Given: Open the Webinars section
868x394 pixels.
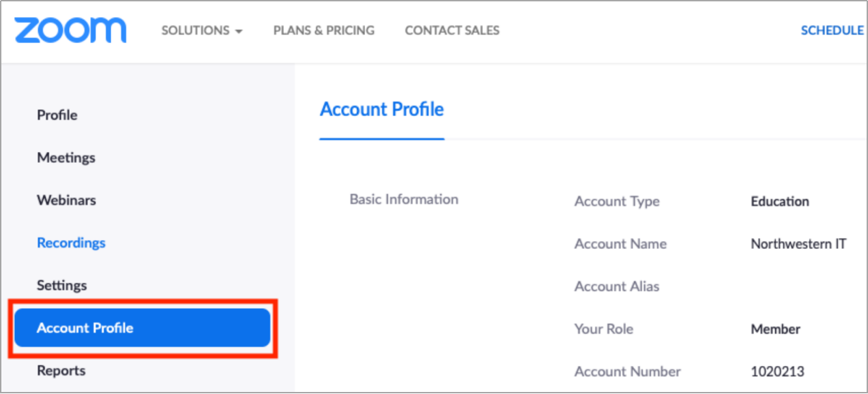Looking at the screenshot, I should point(66,200).
